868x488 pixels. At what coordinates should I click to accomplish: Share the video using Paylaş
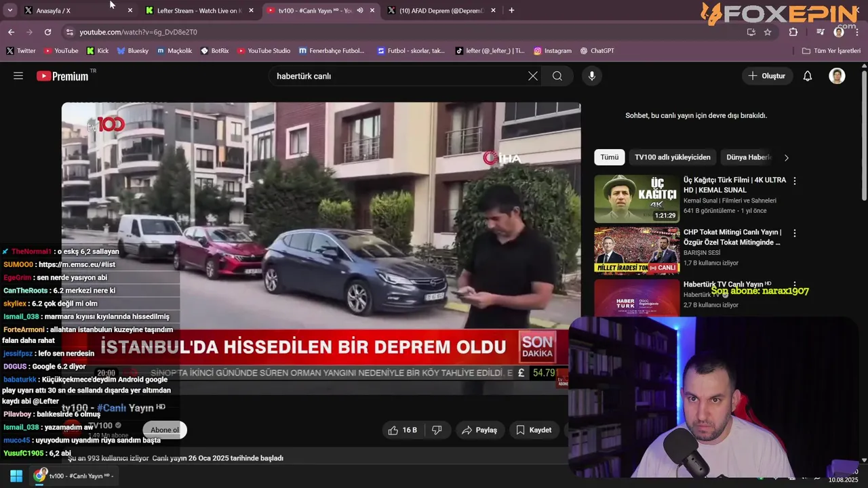tap(479, 430)
